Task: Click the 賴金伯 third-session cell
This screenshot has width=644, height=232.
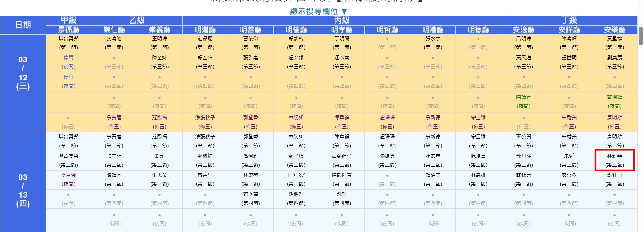Action: pos(205,62)
